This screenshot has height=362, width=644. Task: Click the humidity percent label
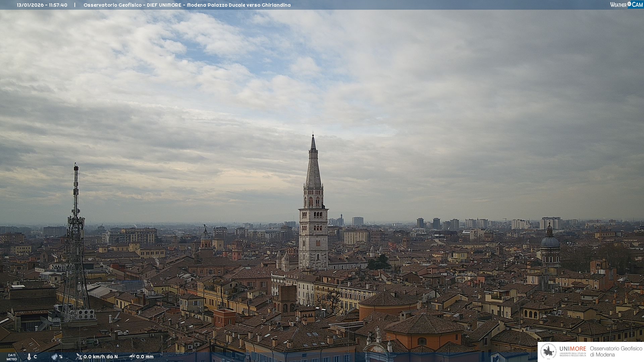61,357
